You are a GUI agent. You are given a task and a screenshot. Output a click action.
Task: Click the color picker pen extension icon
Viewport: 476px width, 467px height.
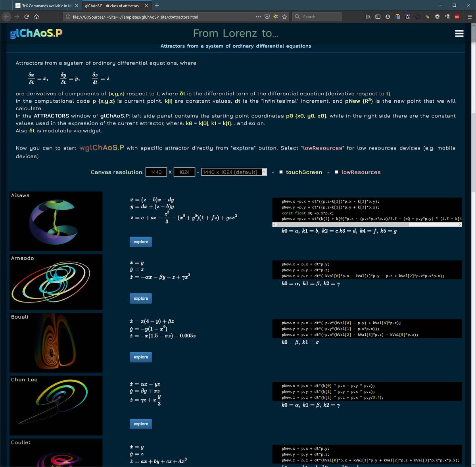427,17
